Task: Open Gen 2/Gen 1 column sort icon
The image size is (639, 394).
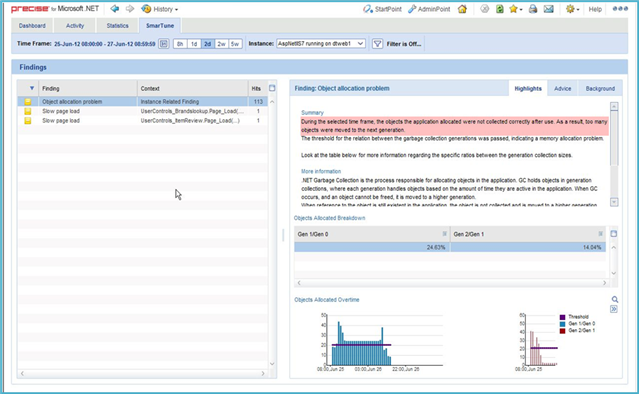Action: pos(600,234)
